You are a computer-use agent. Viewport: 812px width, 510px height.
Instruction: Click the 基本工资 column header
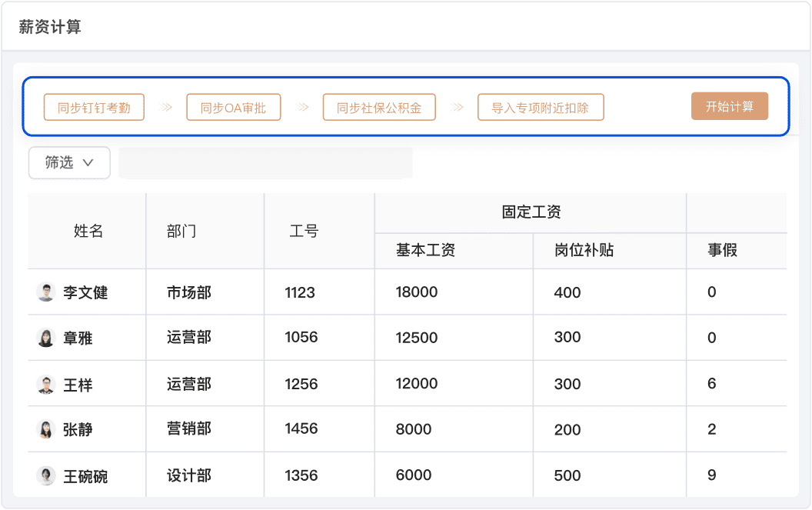click(426, 250)
